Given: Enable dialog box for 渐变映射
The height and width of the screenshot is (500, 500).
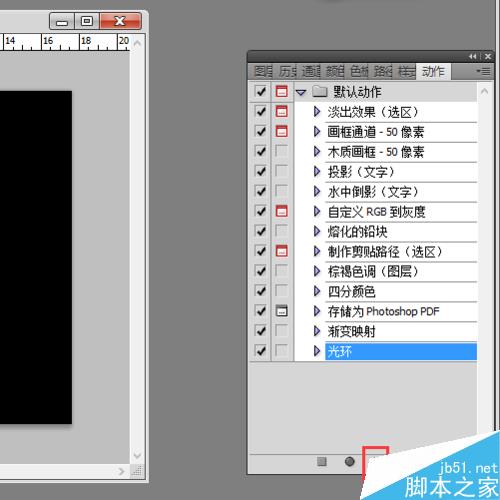Looking at the screenshot, I should coord(282,331).
